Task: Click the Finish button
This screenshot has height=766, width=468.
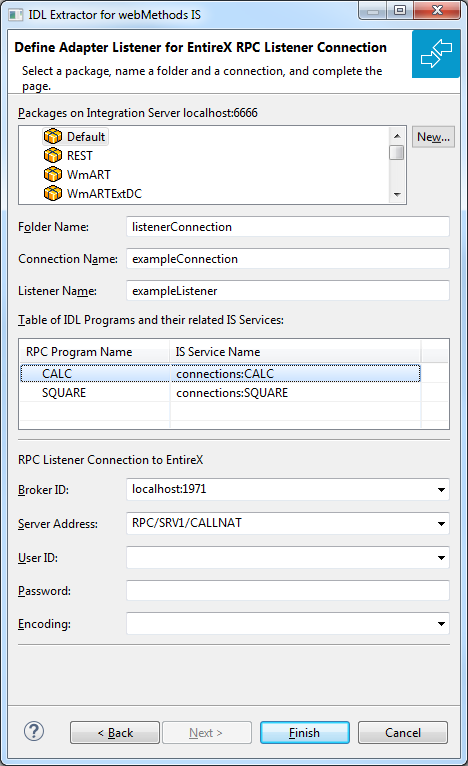Action: pos(305,733)
